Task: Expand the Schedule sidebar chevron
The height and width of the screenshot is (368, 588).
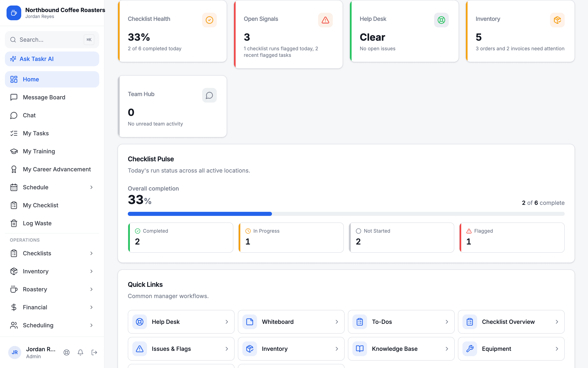Action: tap(91, 187)
